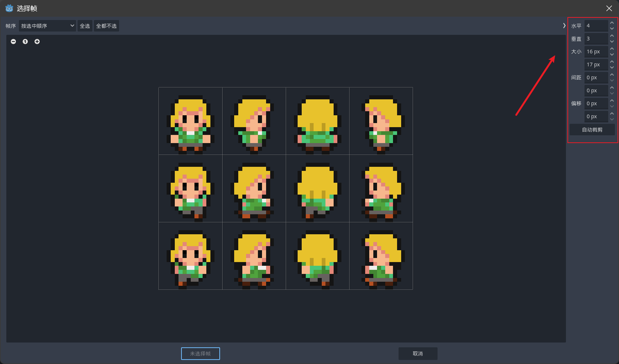Focus the first 偏移 offset field
The image size is (619, 364).
(x=596, y=103)
